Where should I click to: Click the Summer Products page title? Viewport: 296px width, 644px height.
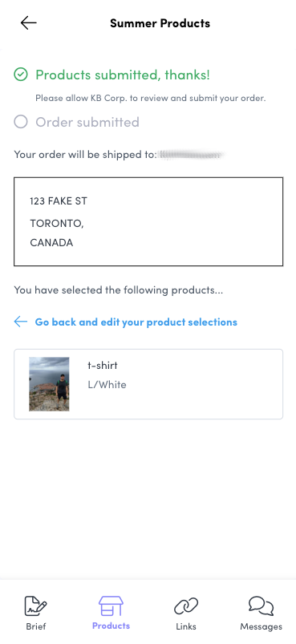160,23
